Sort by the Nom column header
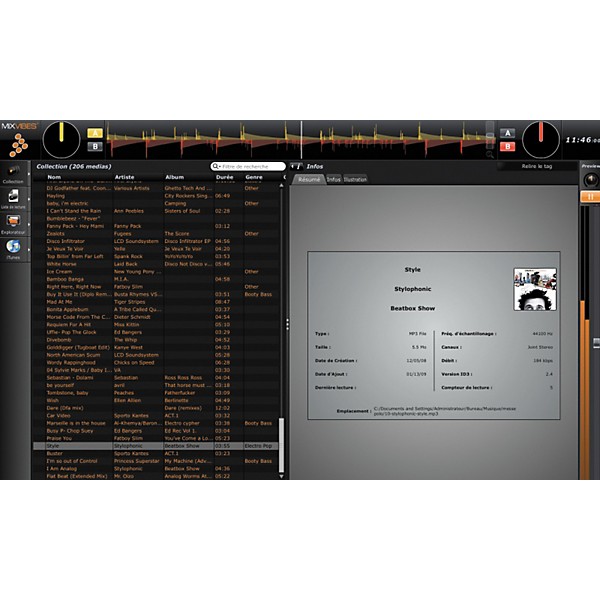This screenshot has width=600, height=600. [54, 177]
